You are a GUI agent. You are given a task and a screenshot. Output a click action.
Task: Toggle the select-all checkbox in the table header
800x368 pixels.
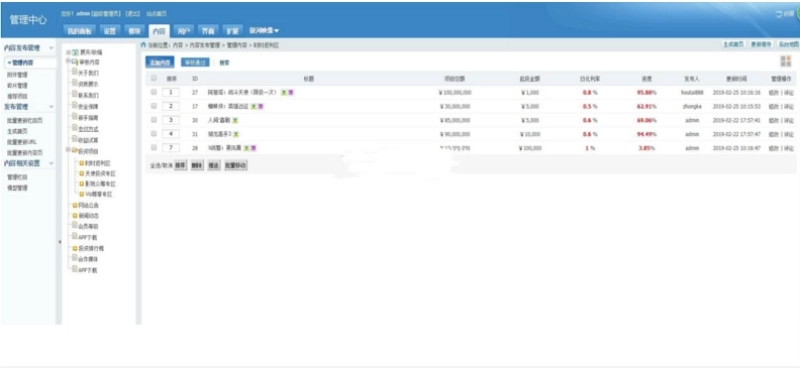pos(154,78)
